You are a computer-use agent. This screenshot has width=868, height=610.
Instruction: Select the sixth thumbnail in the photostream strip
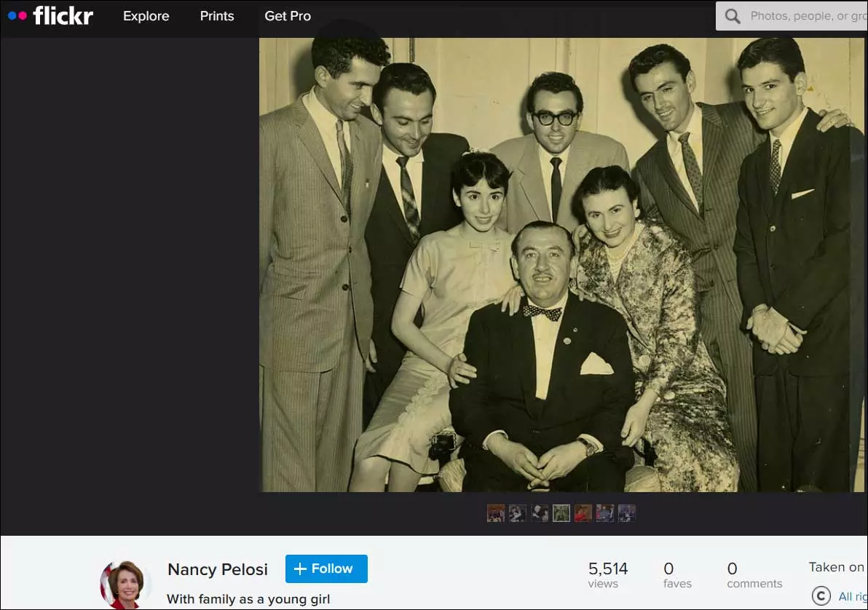(604, 513)
